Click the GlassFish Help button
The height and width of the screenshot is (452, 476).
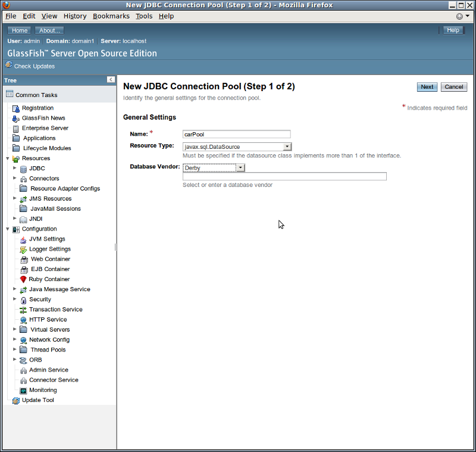pos(453,30)
